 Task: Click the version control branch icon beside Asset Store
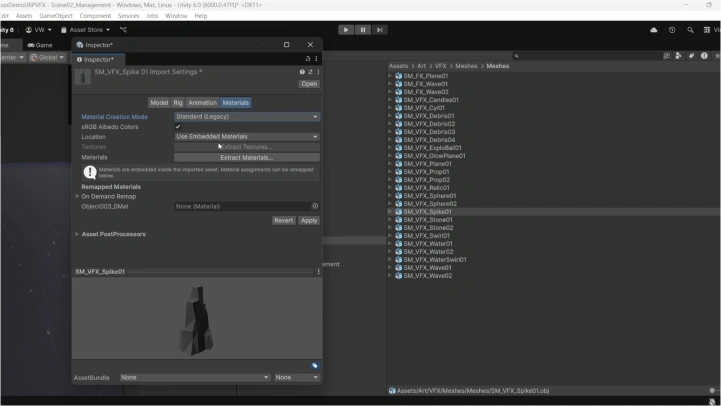tap(123, 30)
